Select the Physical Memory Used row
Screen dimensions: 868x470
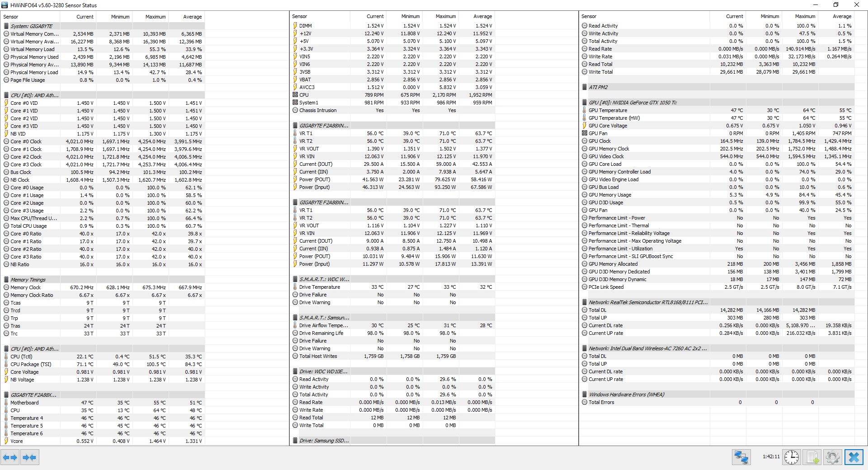[x=104, y=57]
